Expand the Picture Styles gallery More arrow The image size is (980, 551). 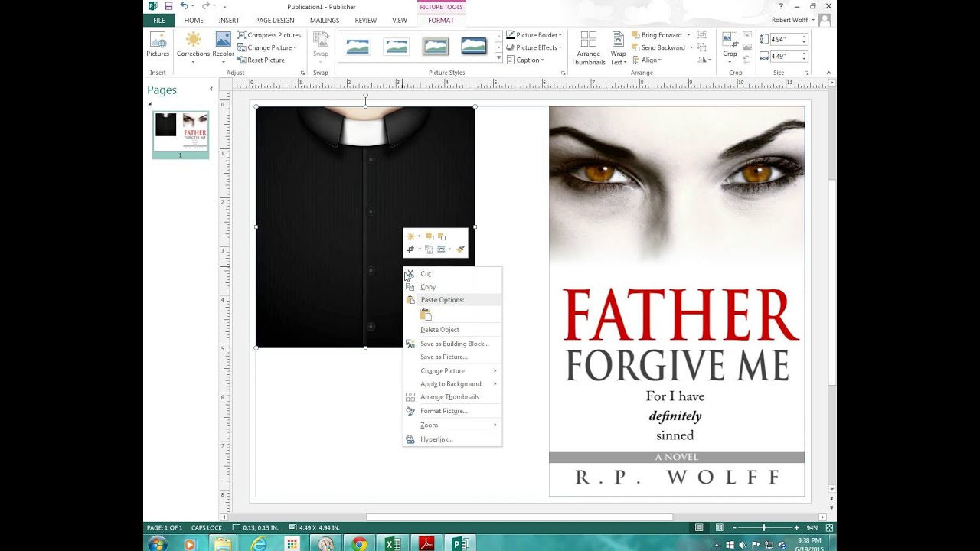click(498, 59)
